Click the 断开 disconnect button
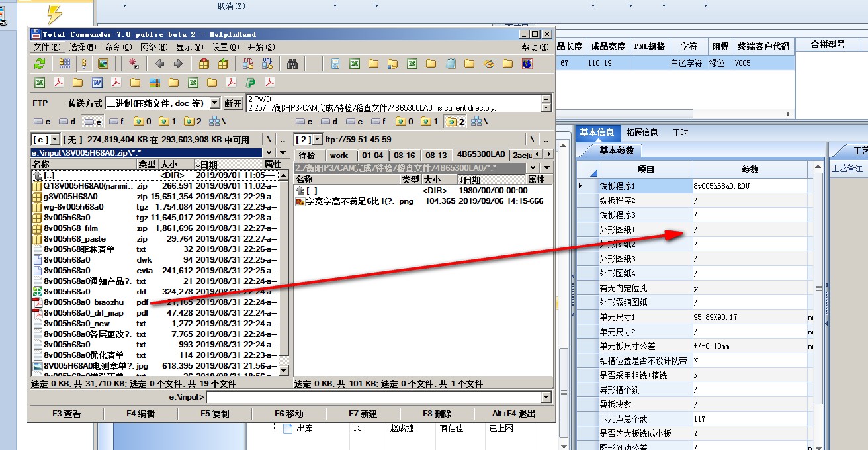Viewport: 868px width, 450px height. pos(233,103)
